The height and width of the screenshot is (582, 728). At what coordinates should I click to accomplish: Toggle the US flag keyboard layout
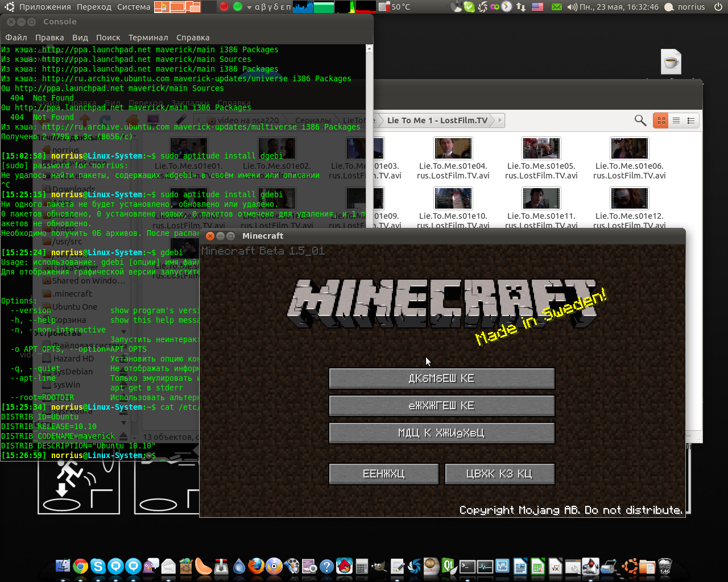(537, 7)
